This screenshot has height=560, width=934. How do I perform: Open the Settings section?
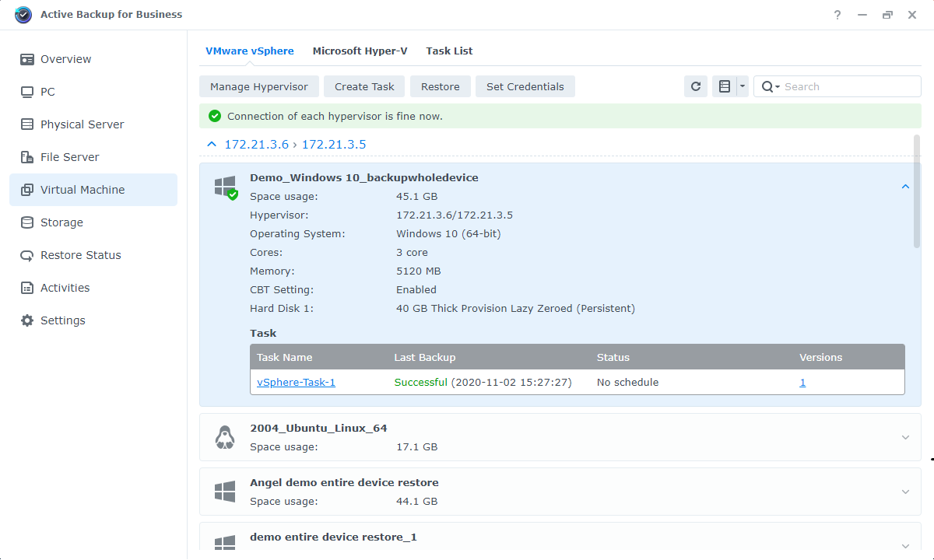62,320
